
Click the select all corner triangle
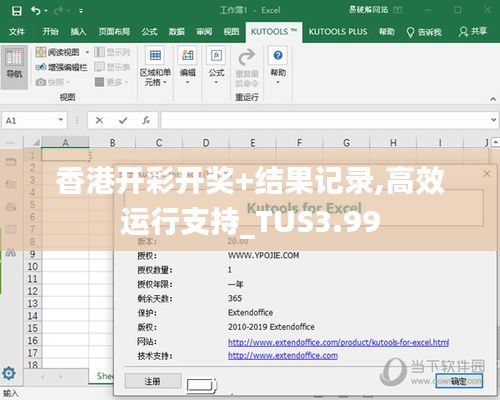(x=35, y=143)
